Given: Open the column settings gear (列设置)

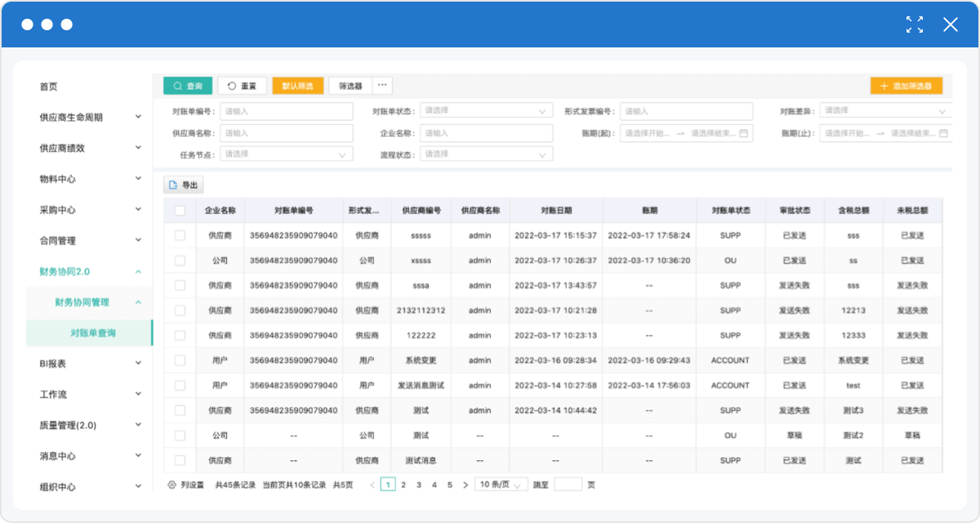Looking at the screenshot, I should (171, 485).
